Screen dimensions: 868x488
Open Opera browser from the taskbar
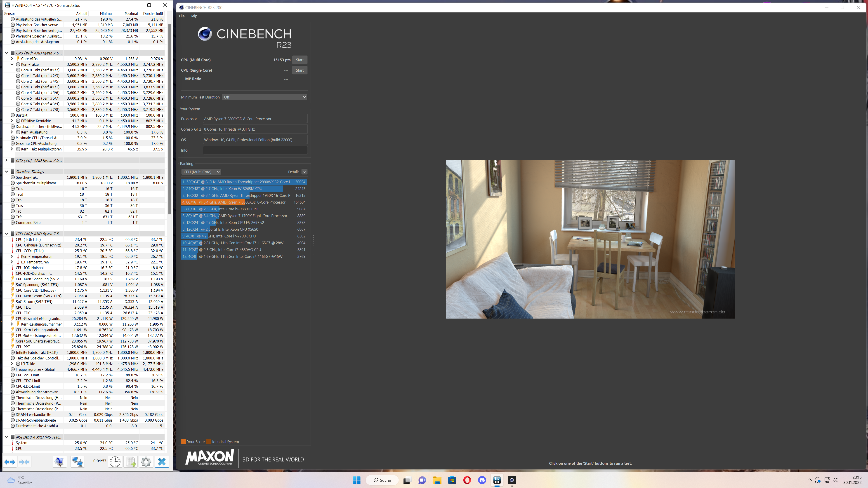point(467,480)
